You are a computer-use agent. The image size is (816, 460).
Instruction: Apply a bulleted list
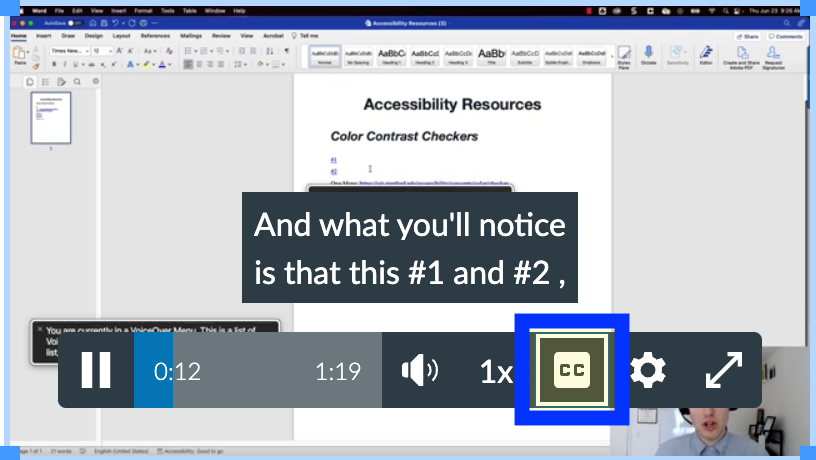pos(188,51)
